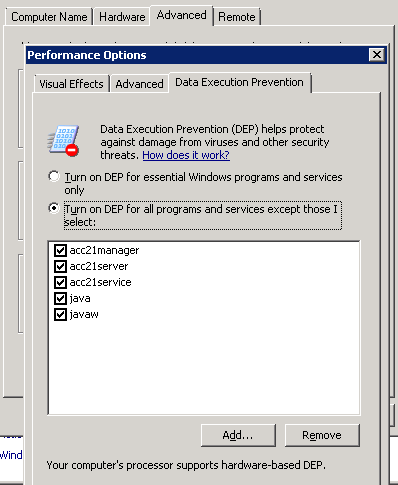Uncheck the acc21service exception

click(x=60, y=282)
